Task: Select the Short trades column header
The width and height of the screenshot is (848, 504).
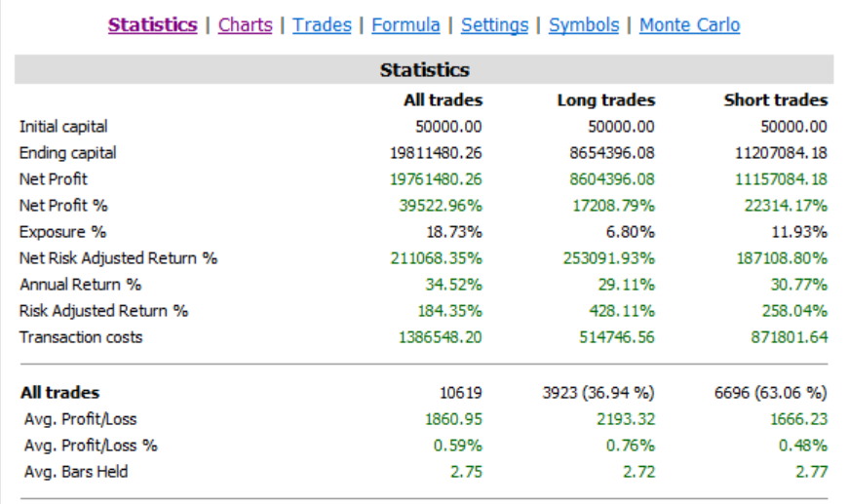Action: pyautogui.click(x=775, y=100)
